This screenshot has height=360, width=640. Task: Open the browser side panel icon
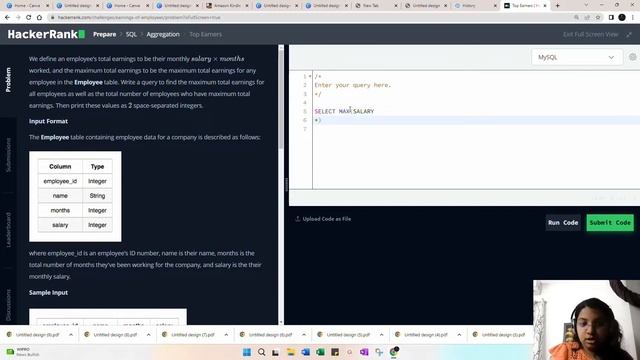611,18
